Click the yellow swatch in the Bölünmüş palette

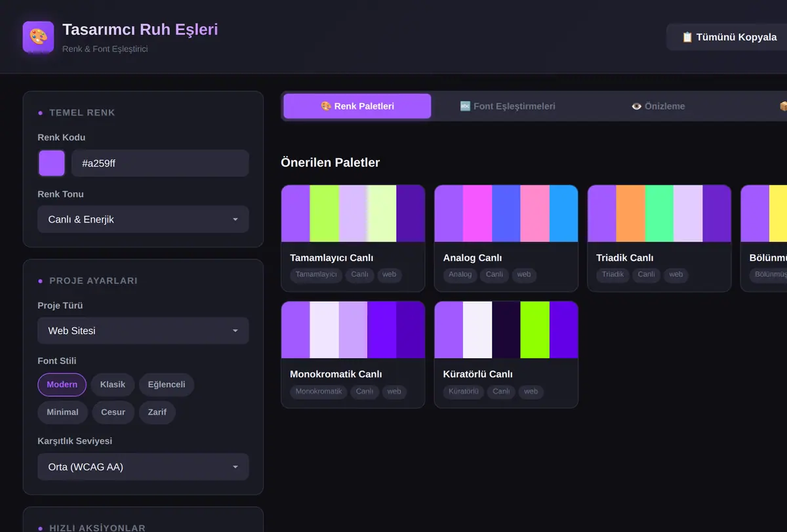click(x=778, y=214)
